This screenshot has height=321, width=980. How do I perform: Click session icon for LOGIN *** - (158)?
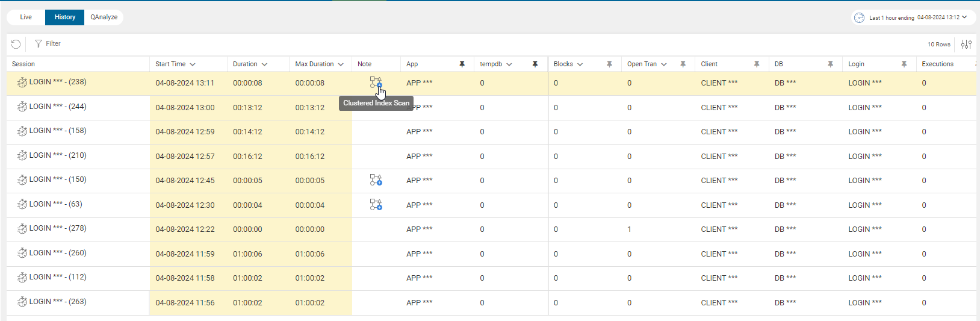tap(22, 131)
